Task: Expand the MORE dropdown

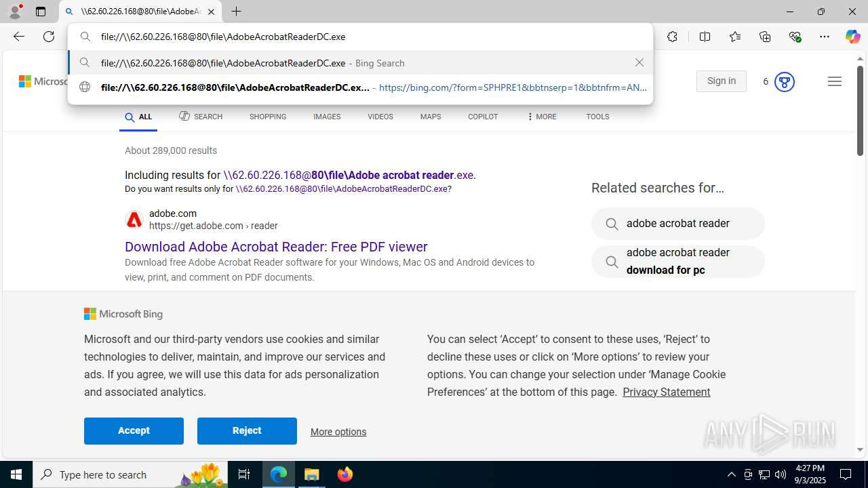Action: (541, 117)
